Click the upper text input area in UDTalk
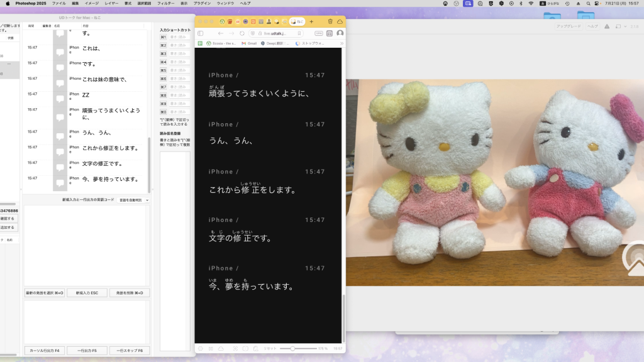 (x=87, y=246)
